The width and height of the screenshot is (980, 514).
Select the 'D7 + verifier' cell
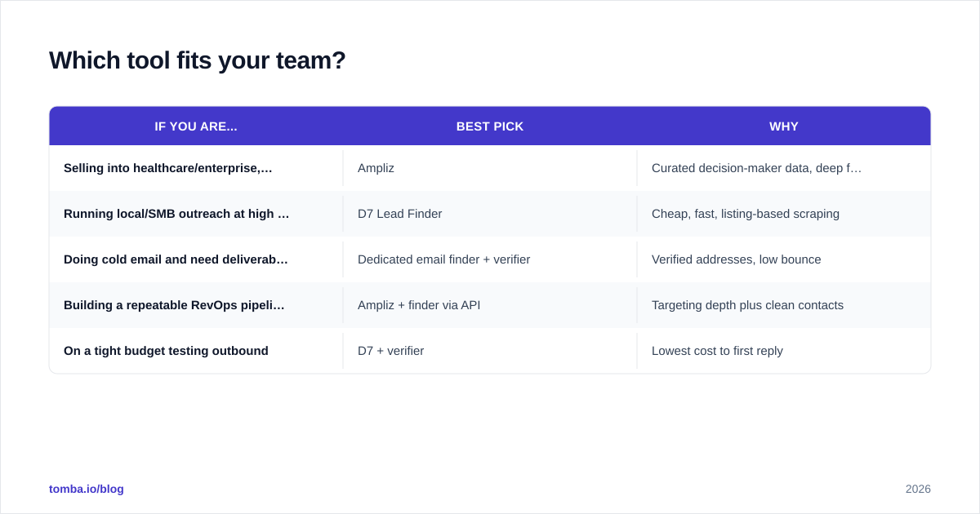[x=490, y=351]
